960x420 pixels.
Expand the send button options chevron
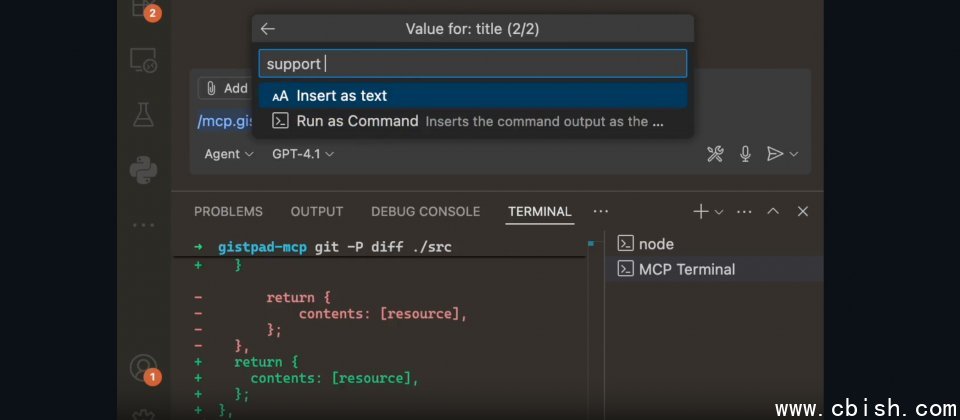point(794,154)
